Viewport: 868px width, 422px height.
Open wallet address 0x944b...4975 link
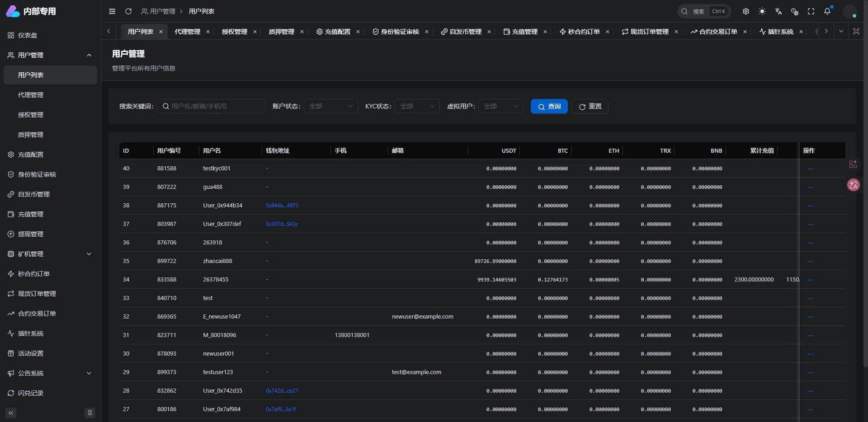pyautogui.click(x=282, y=206)
